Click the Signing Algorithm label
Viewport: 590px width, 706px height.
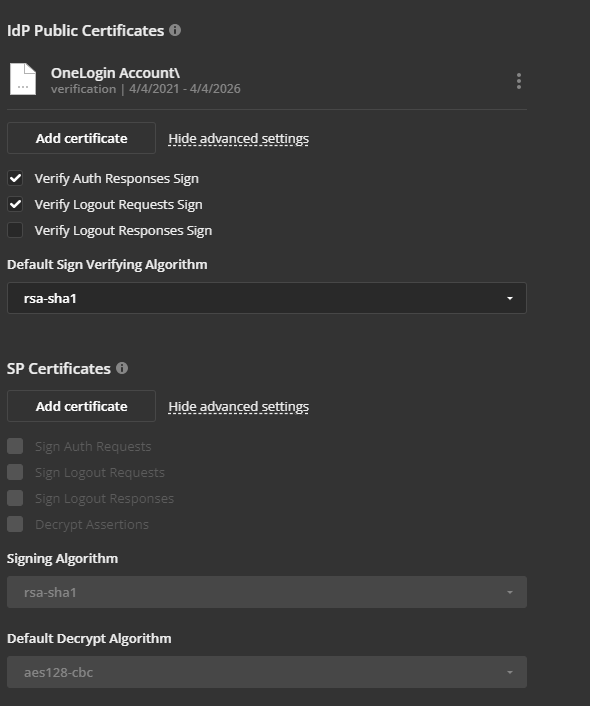point(63,558)
